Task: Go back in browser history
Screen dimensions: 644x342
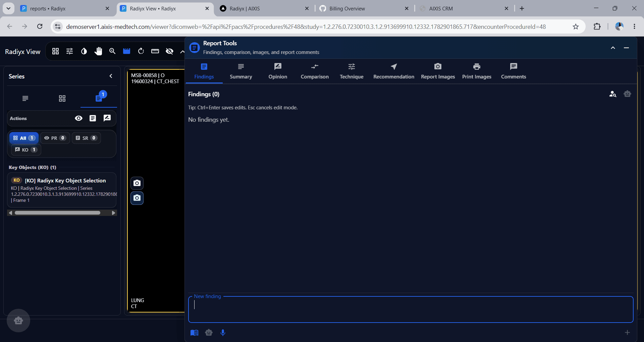Action: (x=10, y=26)
